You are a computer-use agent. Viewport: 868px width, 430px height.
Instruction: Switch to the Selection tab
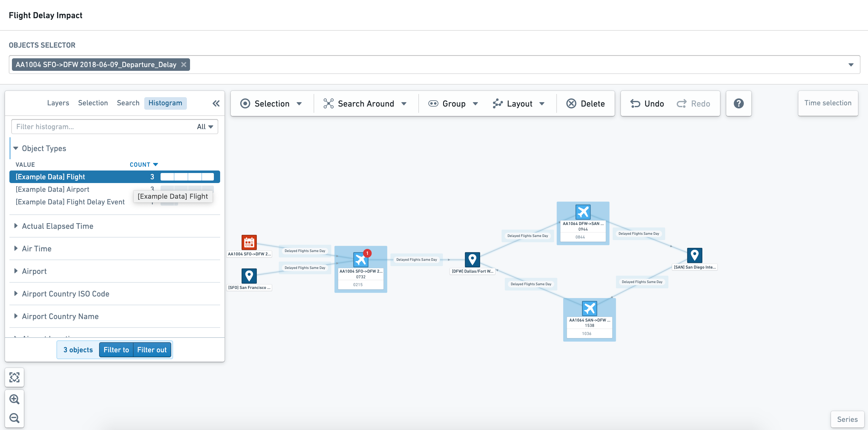93,103
